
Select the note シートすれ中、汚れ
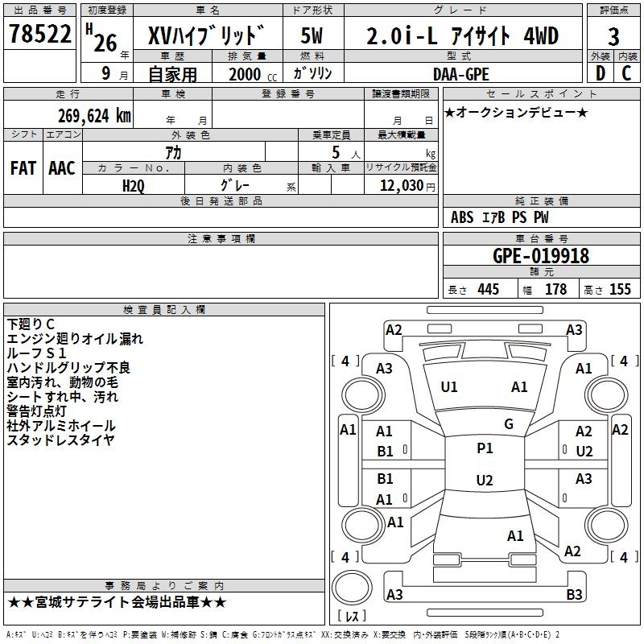(63, 396)
